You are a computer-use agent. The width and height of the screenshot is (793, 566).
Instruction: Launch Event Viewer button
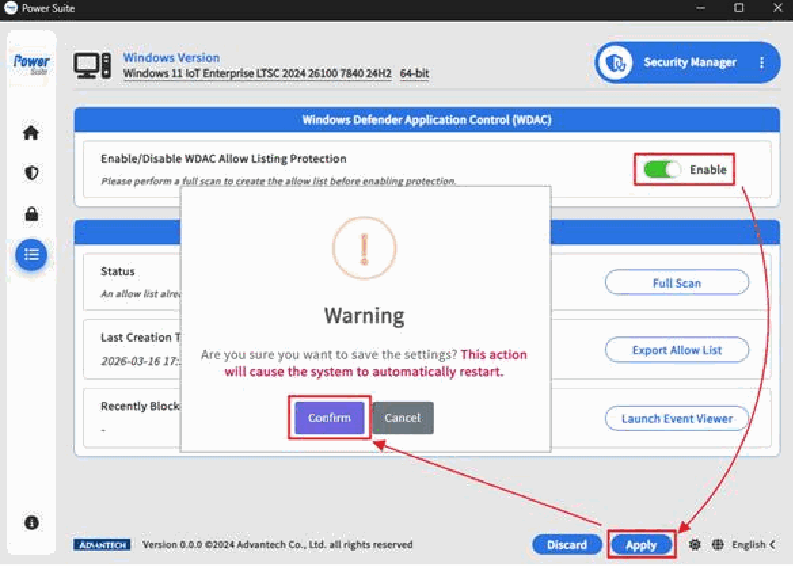tap(677, 418)
